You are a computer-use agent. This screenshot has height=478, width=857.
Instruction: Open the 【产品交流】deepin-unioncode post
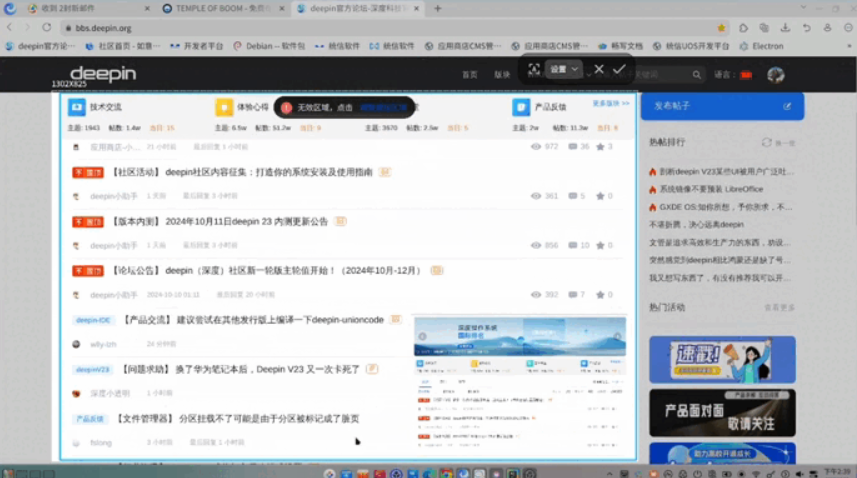(253, 320)
